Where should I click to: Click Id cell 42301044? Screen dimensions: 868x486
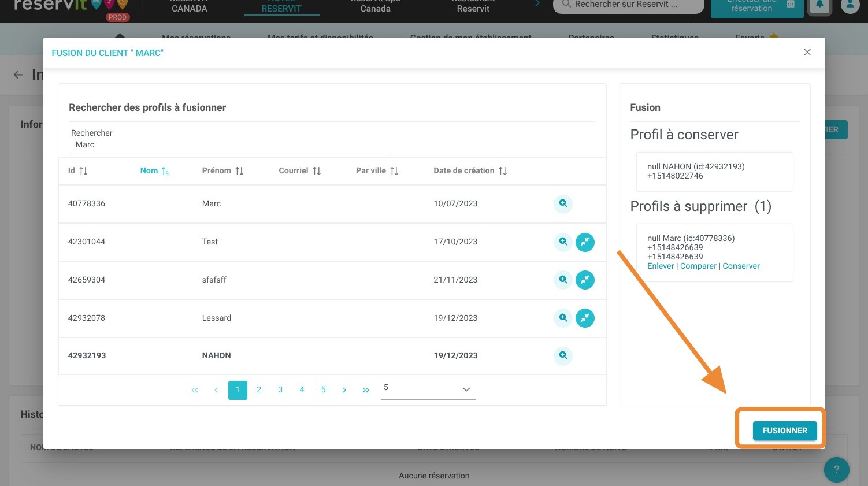[87, 242]
